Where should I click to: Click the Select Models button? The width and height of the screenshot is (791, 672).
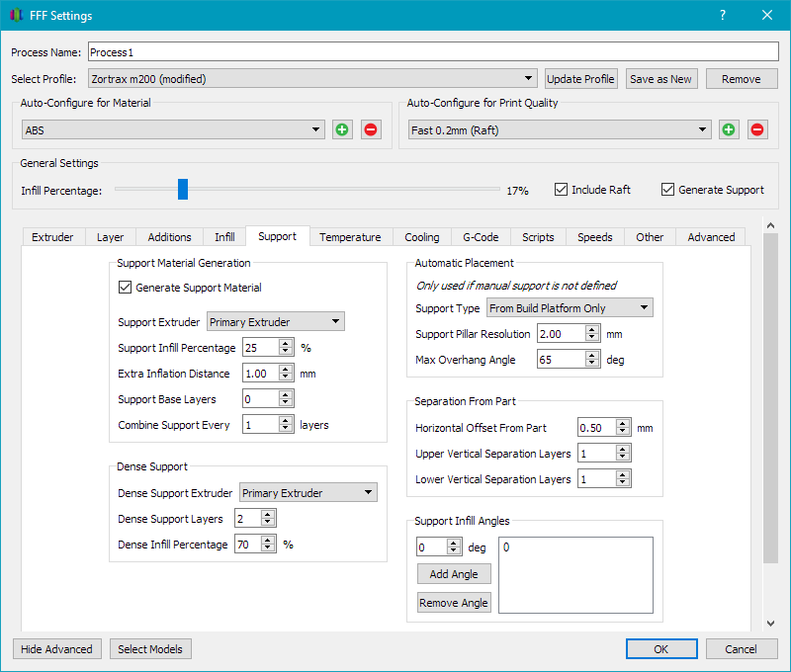(150, 649)
